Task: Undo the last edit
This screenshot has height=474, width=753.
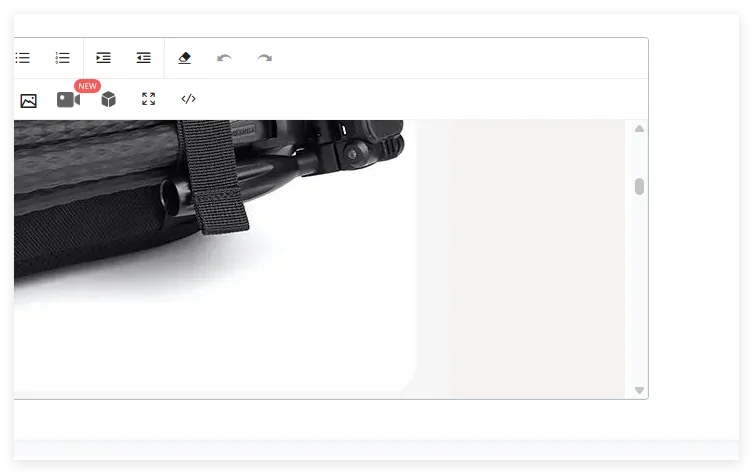Action: point(224,58)
